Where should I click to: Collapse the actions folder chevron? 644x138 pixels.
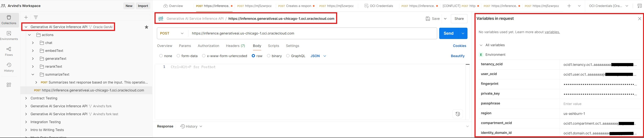pyautogui.click(x=29, y=35)
